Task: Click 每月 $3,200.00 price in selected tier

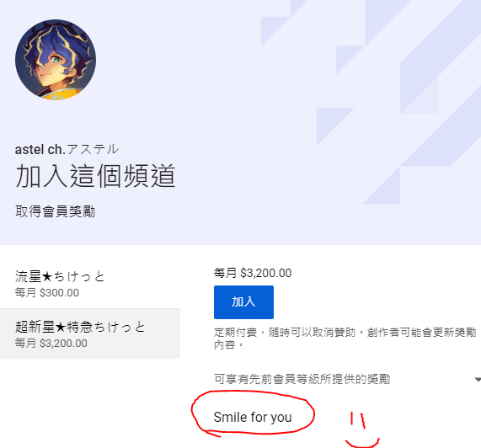Action: point(51,343)
